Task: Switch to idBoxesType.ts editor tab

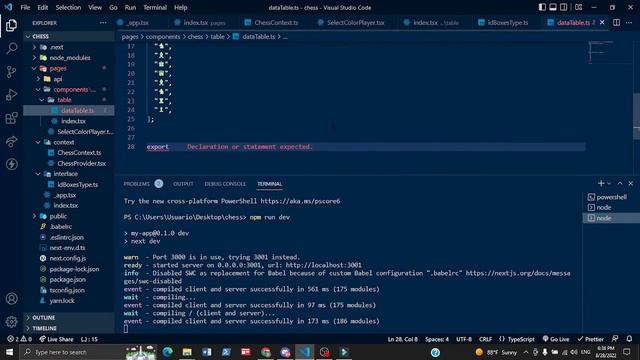Action: coord(503,22)
